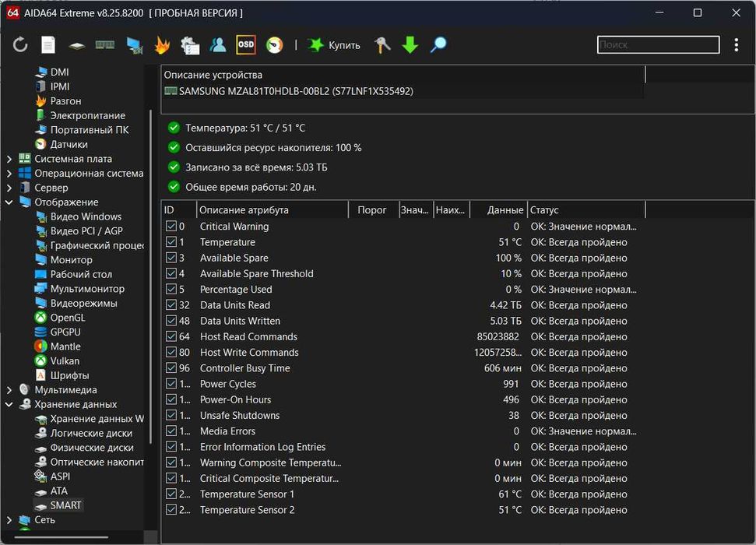Image resolution: width=756 pixels, height=545 pixels.
Task: Open the OSD panel icon
Action: [246, 45]
